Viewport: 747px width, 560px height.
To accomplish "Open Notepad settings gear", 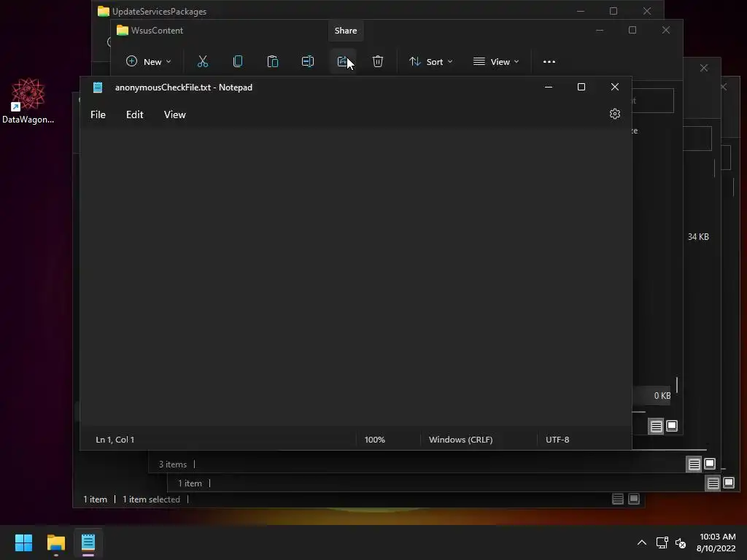I will (x=614, y=114).
